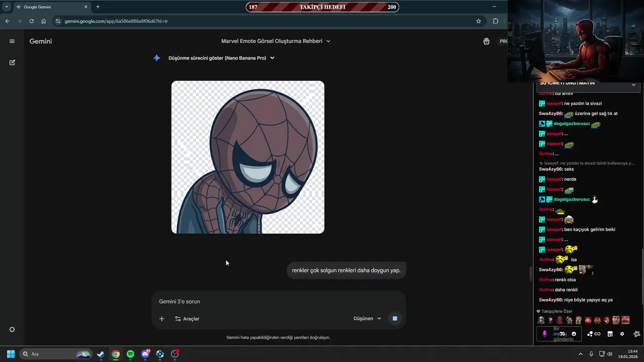
Task: Click the taskbar search box 'Ara'
Action: (56, 354)
